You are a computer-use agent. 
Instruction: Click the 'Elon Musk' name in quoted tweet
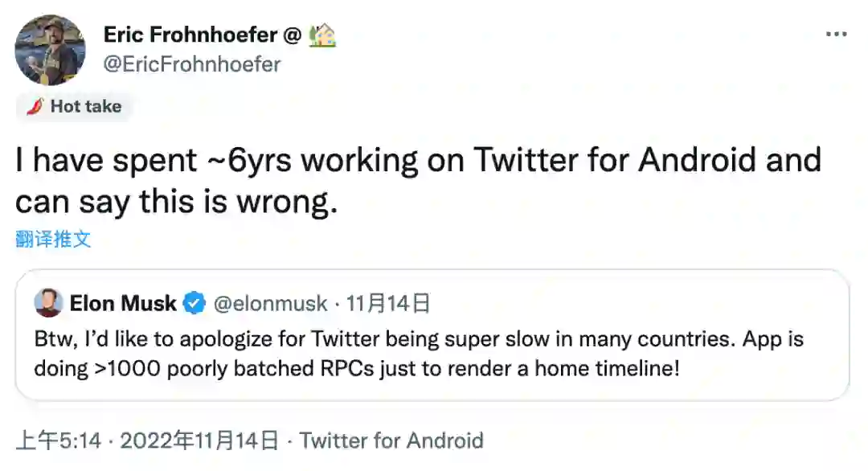(123, 304)
